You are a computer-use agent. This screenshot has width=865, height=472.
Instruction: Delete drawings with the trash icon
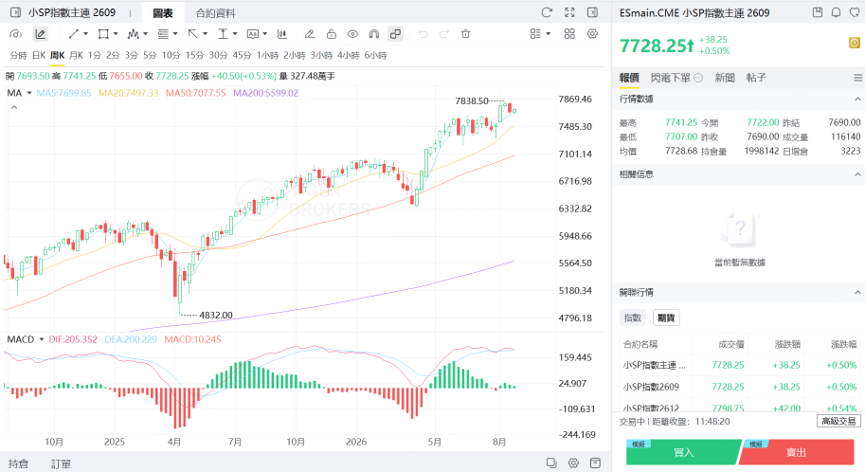coord(466,34)
